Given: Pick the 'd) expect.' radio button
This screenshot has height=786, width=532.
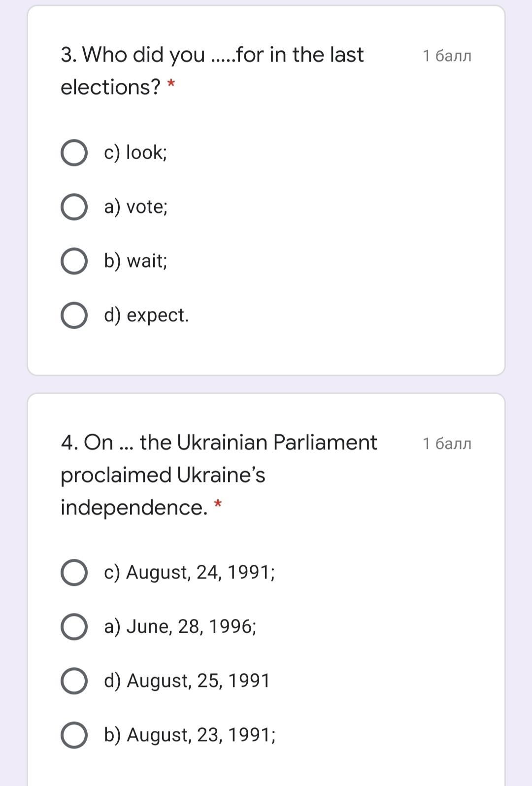Looking at the screenshot, I should point(74,315).
